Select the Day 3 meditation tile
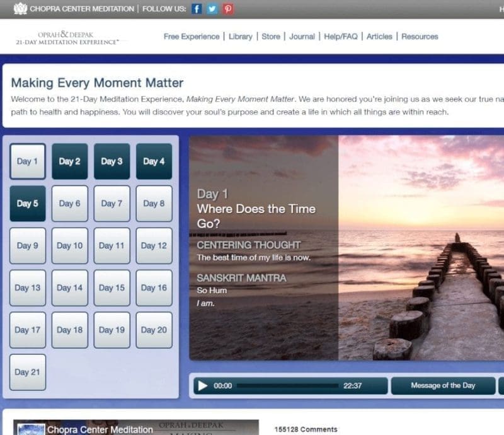Screen dimensions: 504x435 click(112, 161)
